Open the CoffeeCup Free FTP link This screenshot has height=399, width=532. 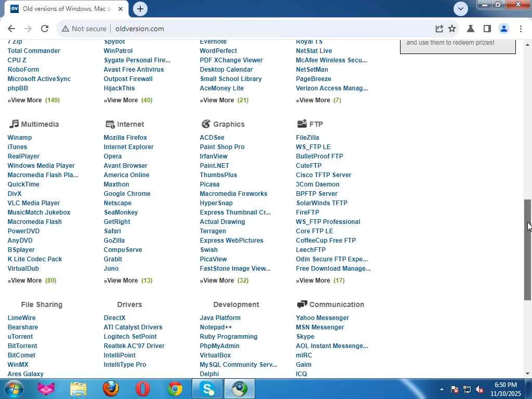(x=326, y=241)
